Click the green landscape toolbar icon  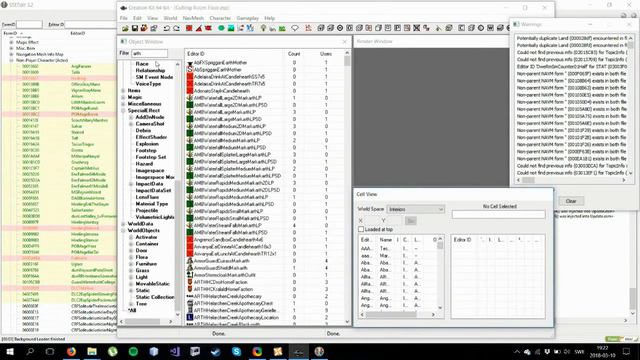point(282,28)
